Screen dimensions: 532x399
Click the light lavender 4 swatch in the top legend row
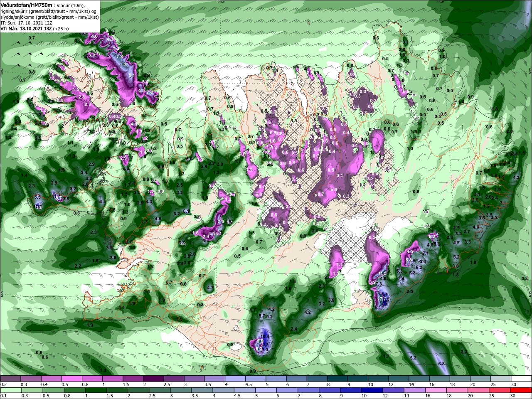[235, 379]
